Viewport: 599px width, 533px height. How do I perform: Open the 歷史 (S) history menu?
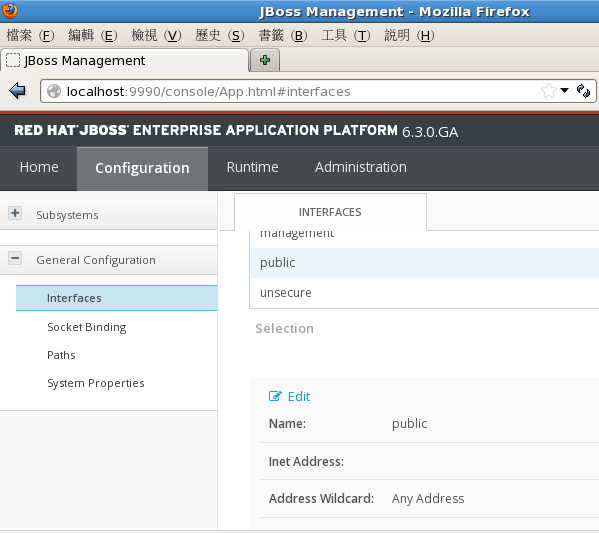click(219, 36)
